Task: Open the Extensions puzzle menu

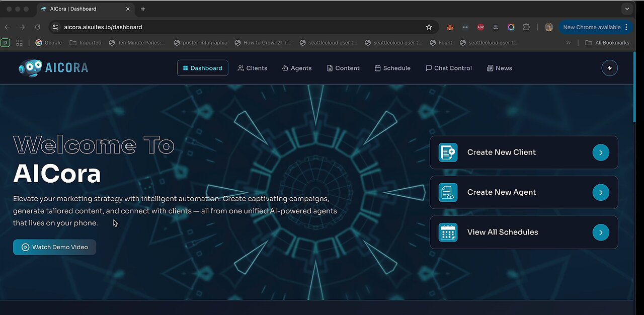Action: [526, 27]
